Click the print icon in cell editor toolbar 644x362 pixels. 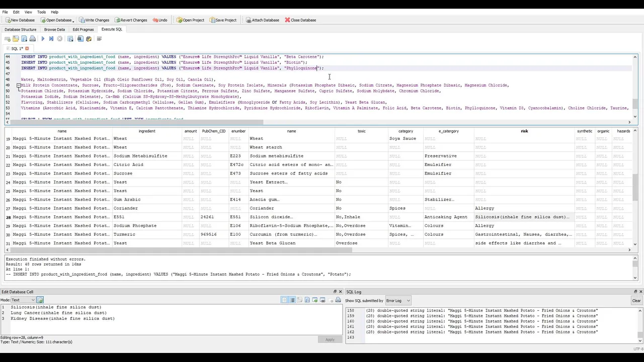click(x=338, y=300)
